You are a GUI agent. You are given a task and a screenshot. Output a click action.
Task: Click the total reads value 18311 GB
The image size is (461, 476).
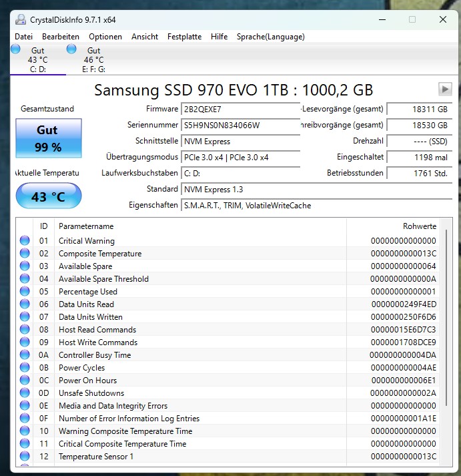click(420, 109)
